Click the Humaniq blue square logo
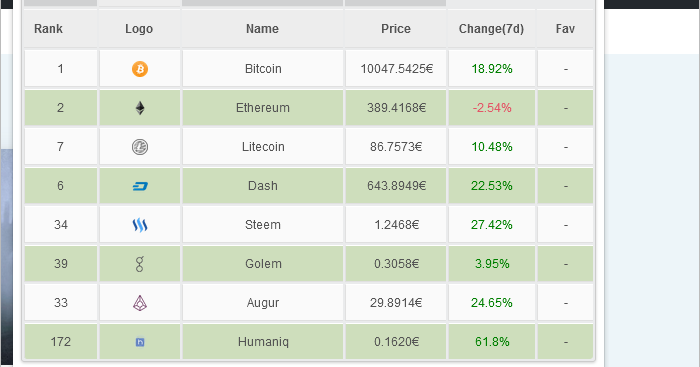Viewport: 700px width, 367px height. (x=140, y=342)
